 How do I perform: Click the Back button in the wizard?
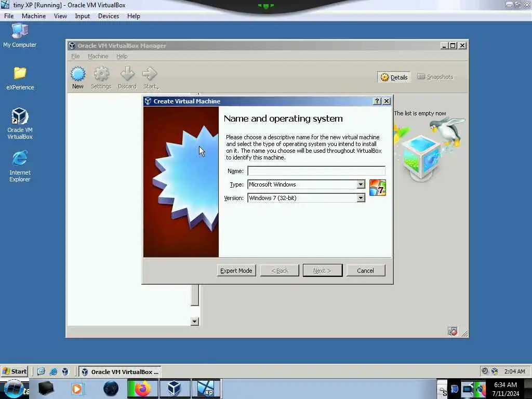[280, 270]
